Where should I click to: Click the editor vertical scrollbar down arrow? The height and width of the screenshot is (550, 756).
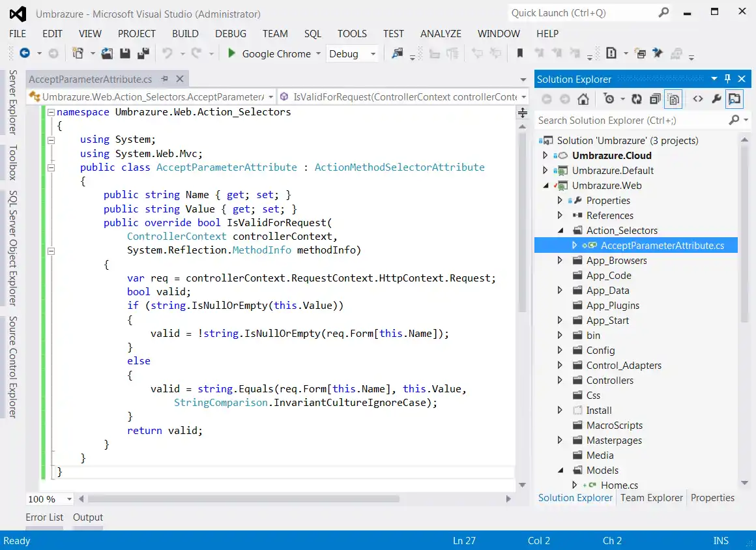tap(522, 485)
